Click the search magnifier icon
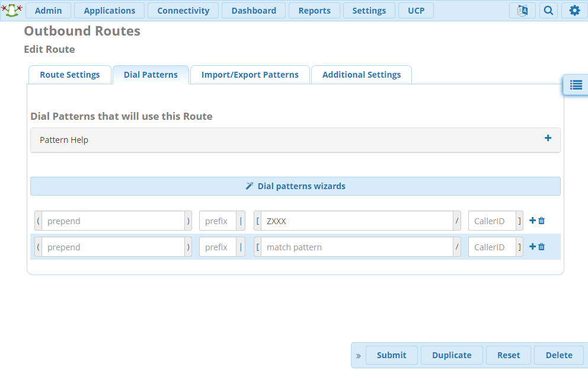The width and height of the screenshot is (588, 373). pyautogui.click(x=548, y=11)
